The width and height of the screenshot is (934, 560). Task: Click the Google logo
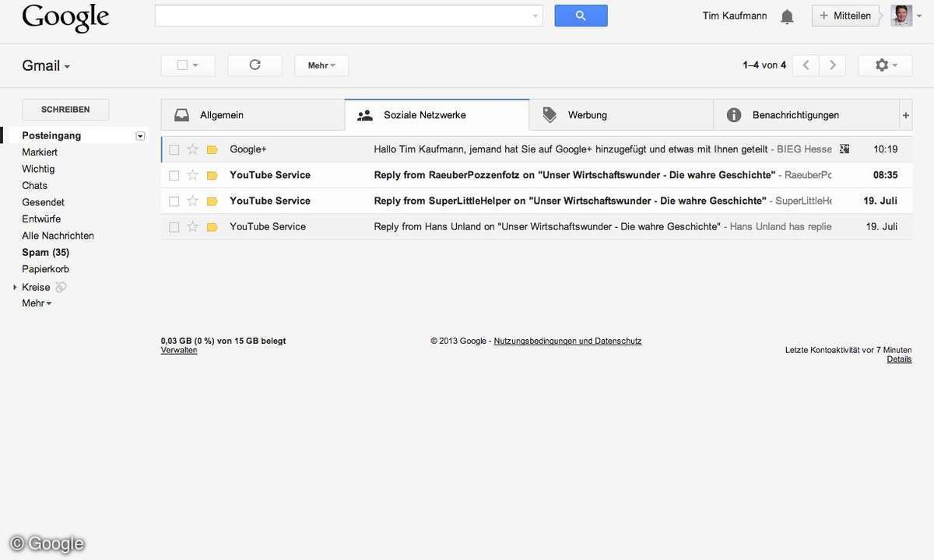(x=65, y=18)
